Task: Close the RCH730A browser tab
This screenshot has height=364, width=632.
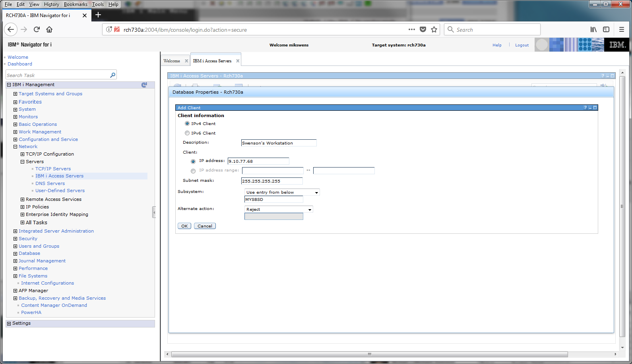Action: point(85,15)
